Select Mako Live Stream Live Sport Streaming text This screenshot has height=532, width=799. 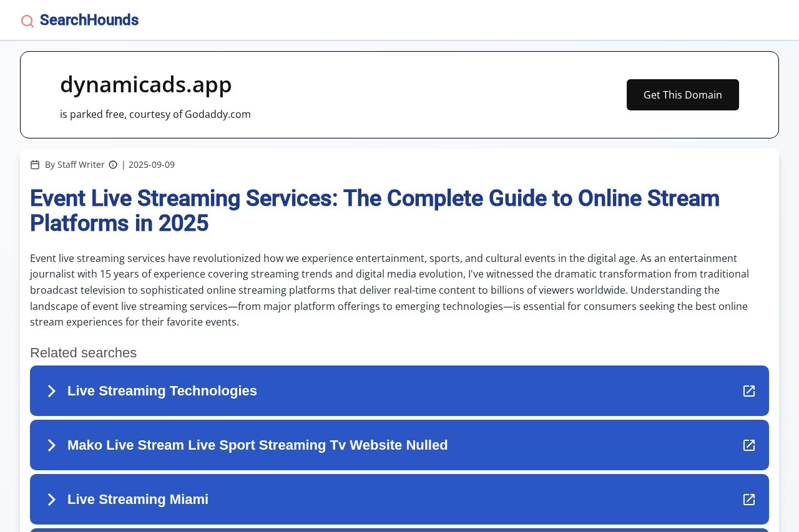click(257, 445)
